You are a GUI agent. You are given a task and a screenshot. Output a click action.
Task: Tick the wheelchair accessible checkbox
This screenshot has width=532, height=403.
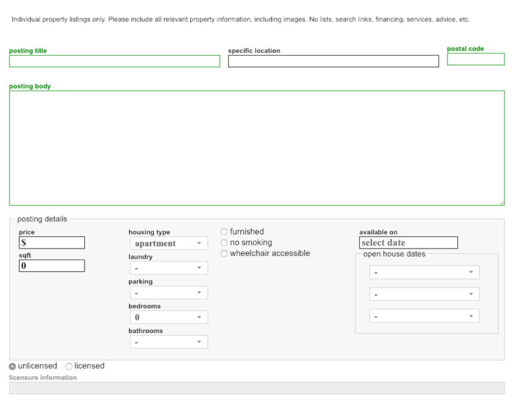[x=224, y=254]
